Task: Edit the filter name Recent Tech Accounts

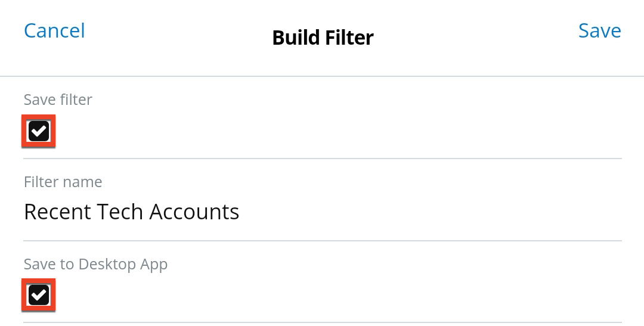Action: coord(131,212)
